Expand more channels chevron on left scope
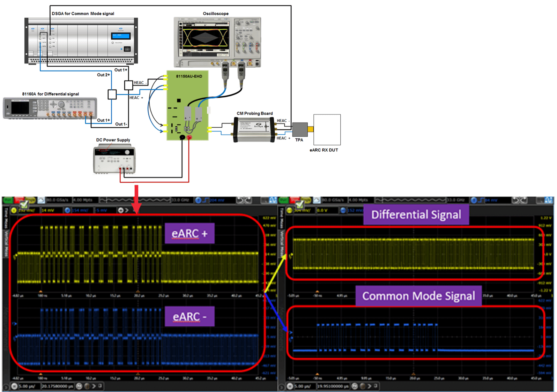Viewport: 557px width, 392px height. click(127, 210)
